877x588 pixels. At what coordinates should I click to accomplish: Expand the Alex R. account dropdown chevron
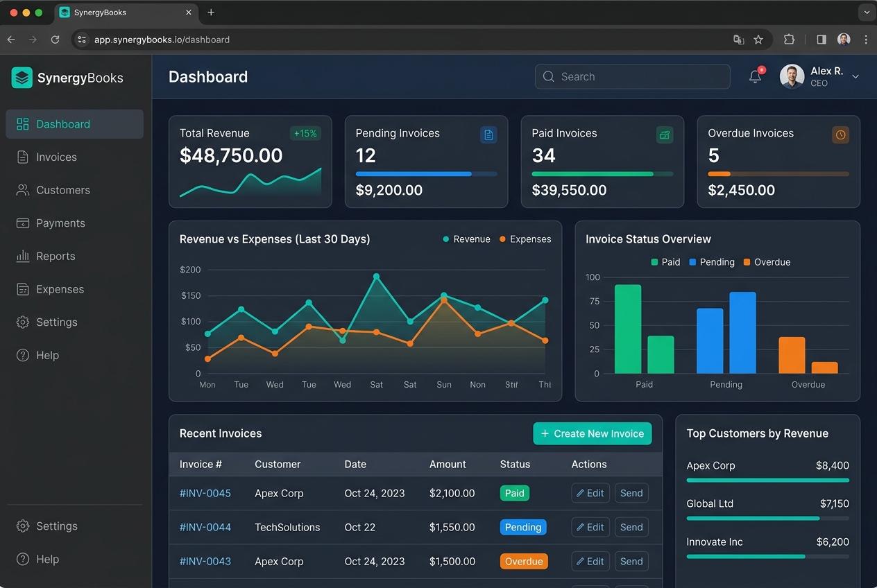(855, 76)
